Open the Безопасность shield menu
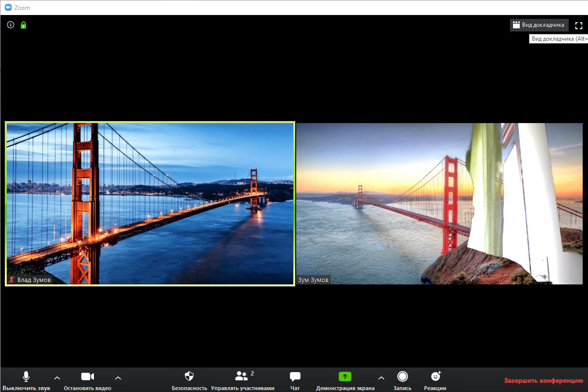The width and height of the screenshot is (588, 392). [x=189, y=381]
